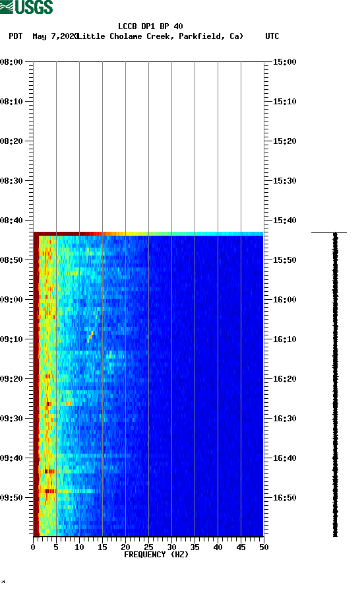Click the 25 Hz frequency tick label
364x589 pixels.
148,547
